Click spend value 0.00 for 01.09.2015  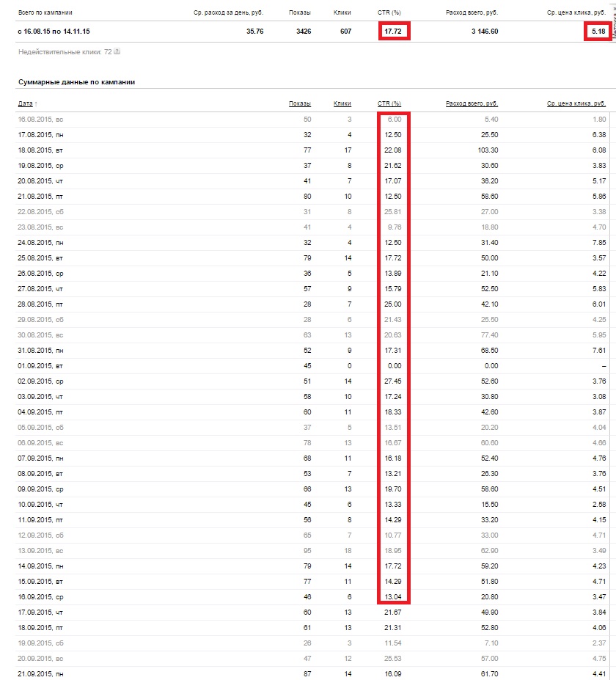coord(491,365)
